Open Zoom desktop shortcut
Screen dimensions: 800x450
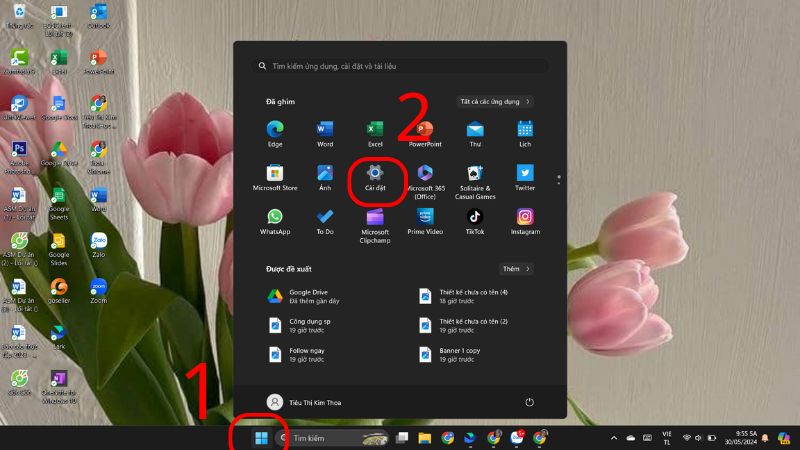98,291
